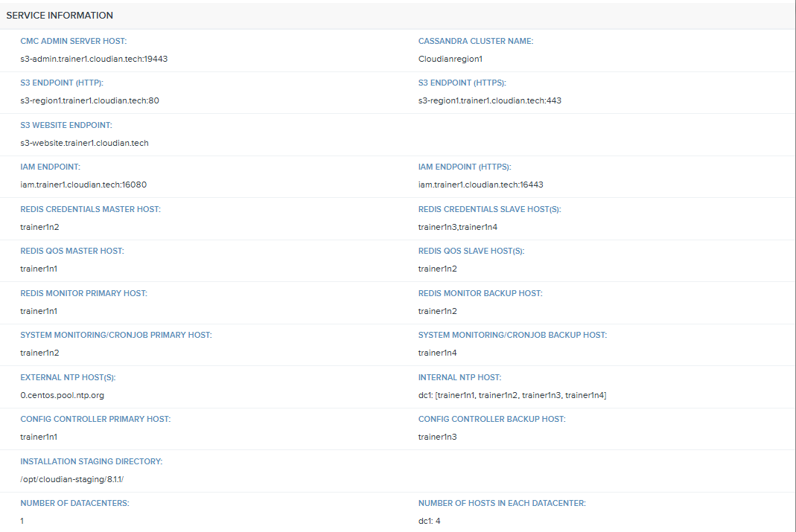The image size is (796, 532).
Task: Select SYSTEM MONITORING/CRONJOB BACKUP HOST label
Action: pos(513,336)
